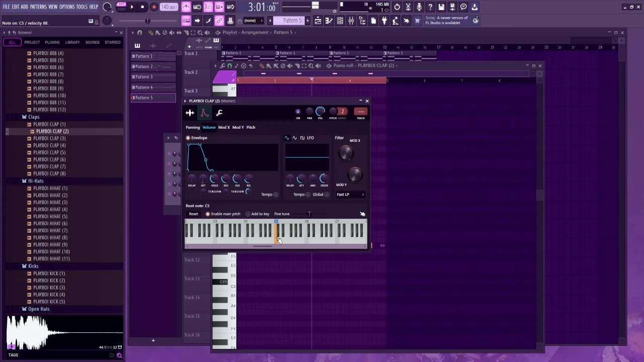Image resolution: width=644 pixels, height=362 pixels.
Task: Toggle the channel ON LED
Action: [x=298, y=112]
